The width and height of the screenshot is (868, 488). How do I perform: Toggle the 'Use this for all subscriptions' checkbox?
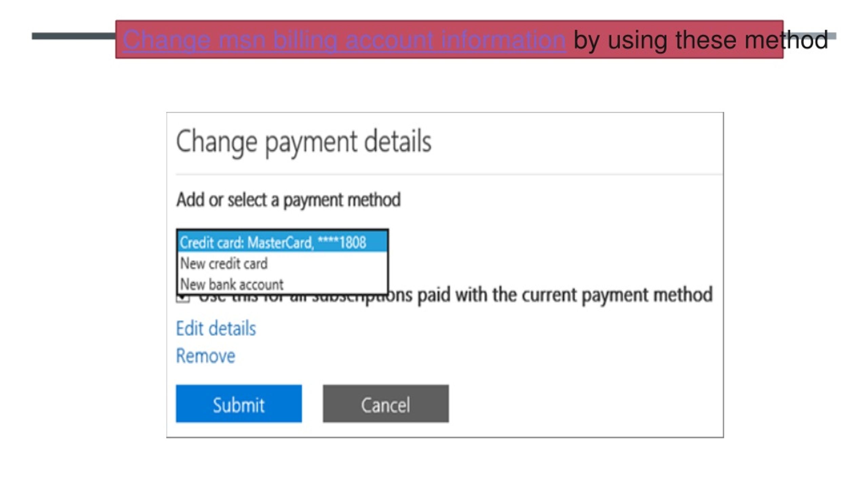183,298
